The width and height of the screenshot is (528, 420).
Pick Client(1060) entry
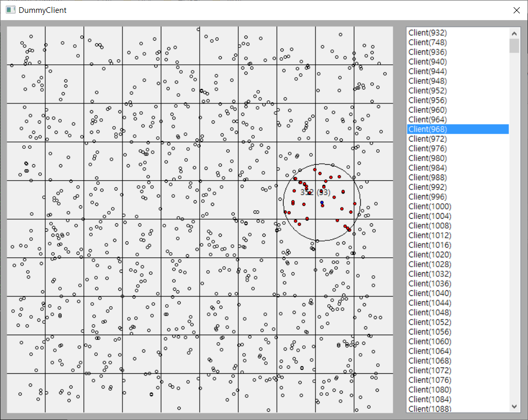(x=457, y=342)
